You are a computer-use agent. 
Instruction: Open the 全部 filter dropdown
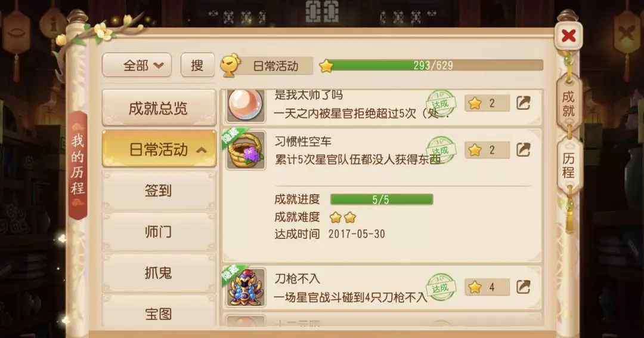(x=137, y=65)
